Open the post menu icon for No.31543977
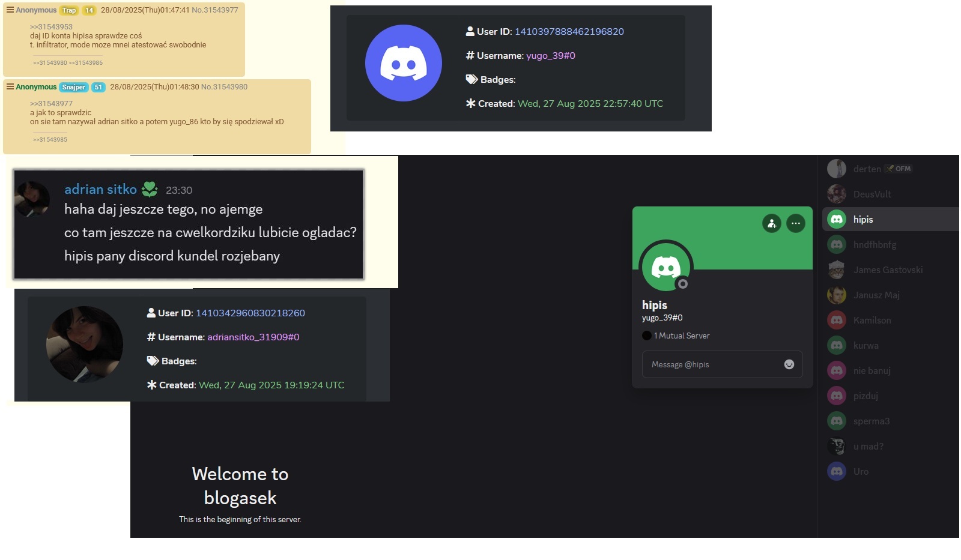961x560 pixels. click(x=10, y=10)
